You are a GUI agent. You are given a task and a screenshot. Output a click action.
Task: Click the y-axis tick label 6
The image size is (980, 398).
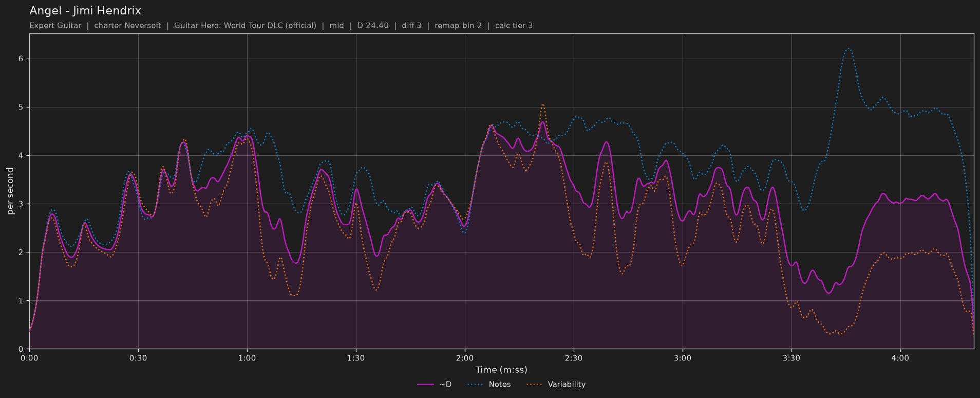22,59
